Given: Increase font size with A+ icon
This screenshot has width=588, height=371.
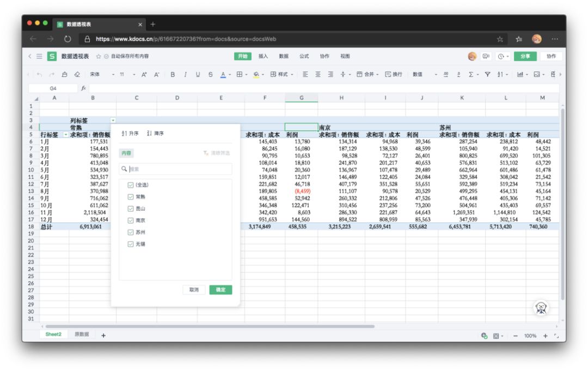Looking at the screenshot, I should click(144, 75).
